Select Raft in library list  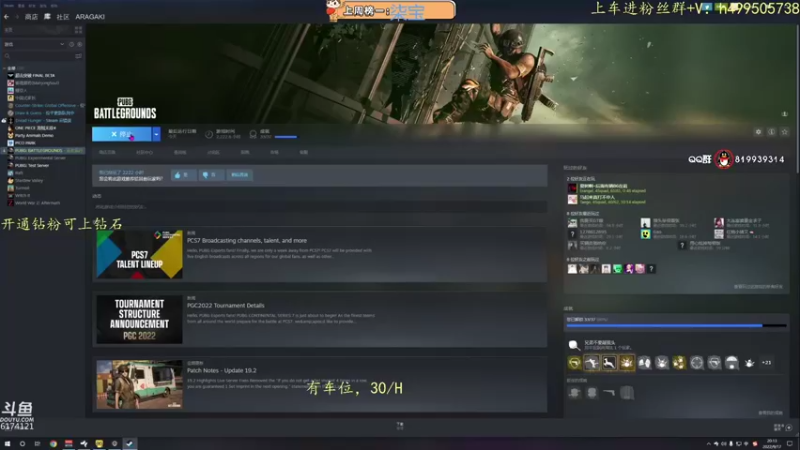pos(15,173)
